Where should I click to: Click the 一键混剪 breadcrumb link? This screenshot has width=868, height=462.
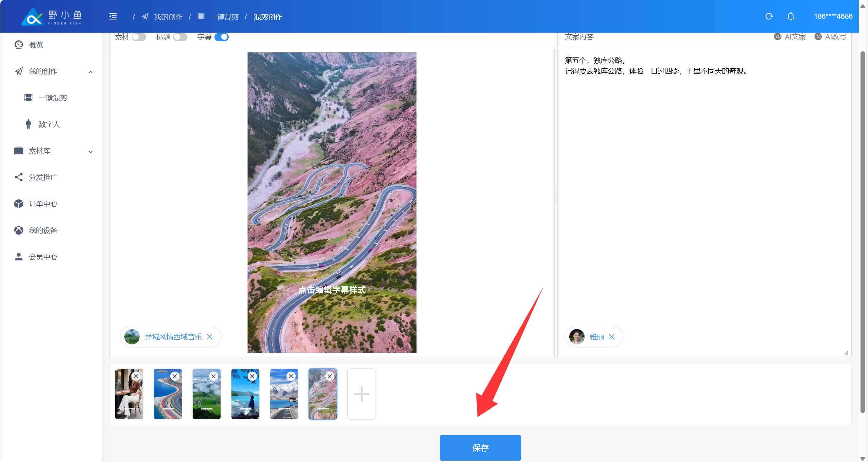(x=224, y=17)
